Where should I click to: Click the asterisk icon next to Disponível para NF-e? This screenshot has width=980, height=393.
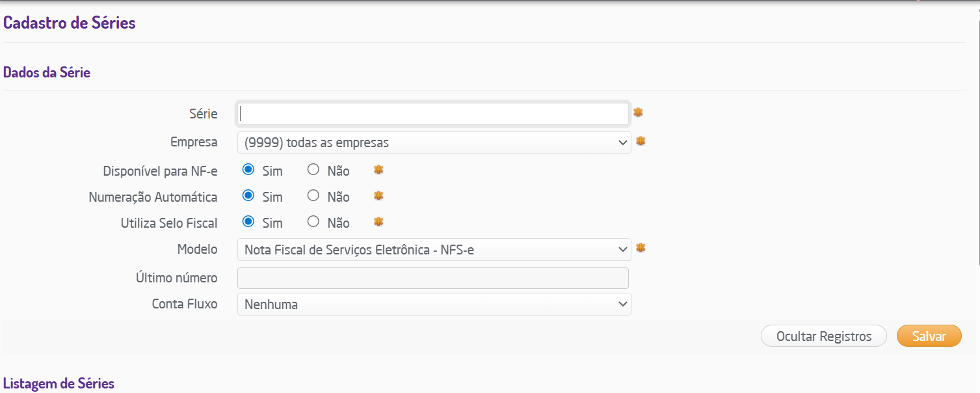378,170
